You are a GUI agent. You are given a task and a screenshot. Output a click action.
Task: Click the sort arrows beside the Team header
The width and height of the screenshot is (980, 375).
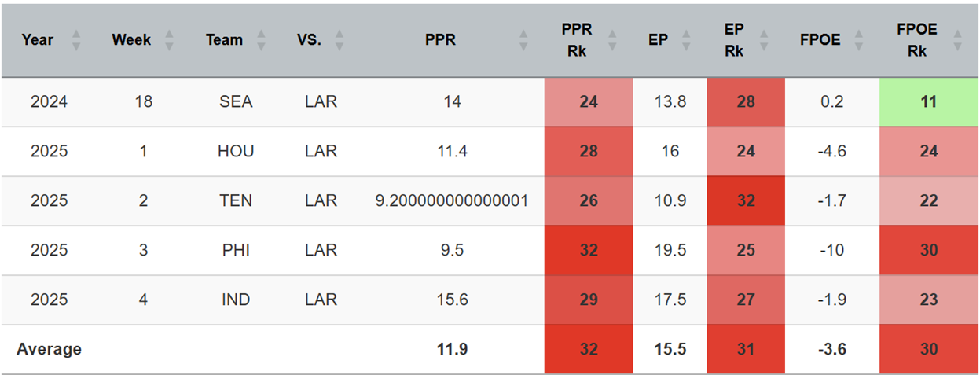[262, 40]
